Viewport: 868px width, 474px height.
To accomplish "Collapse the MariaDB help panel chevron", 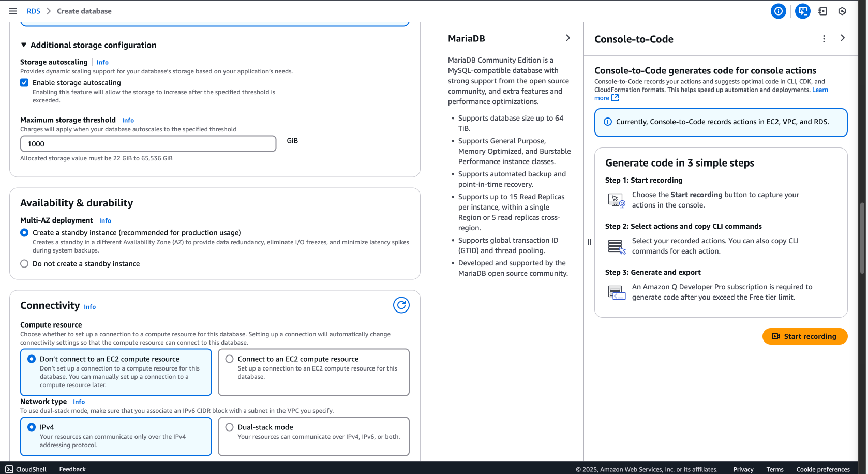I will (x=568, y=38).
